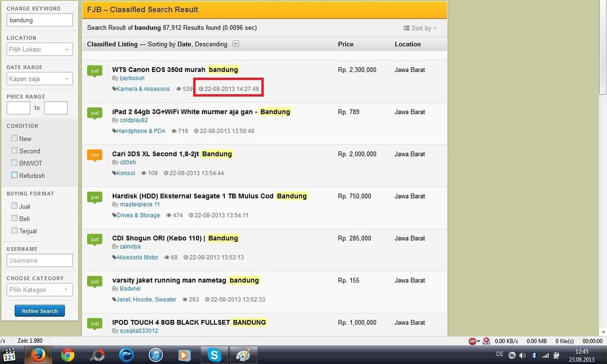Open Skype from the taskbar

pos(214,355)
